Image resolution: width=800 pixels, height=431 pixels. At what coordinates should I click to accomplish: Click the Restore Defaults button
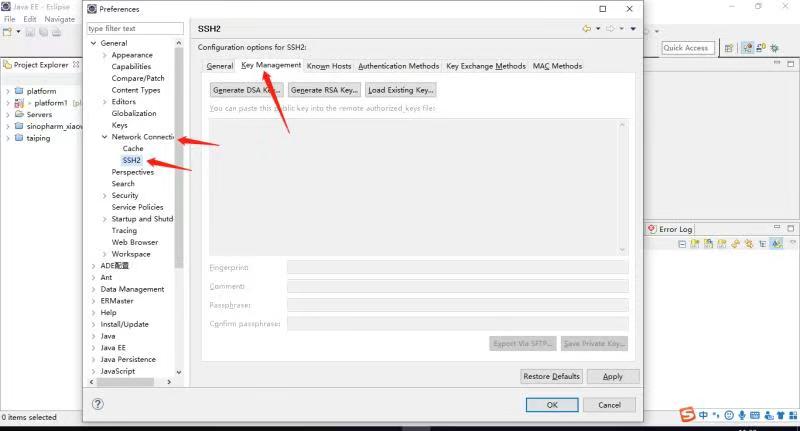point(552,376)
